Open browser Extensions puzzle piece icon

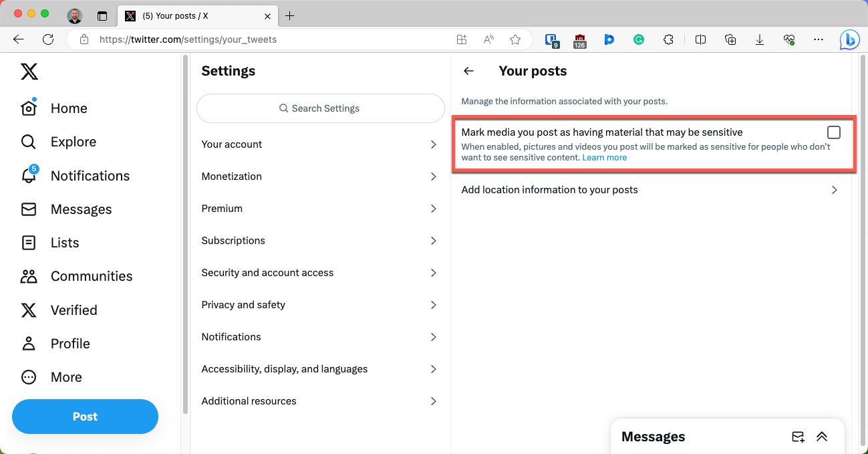(x=668, y=39)
